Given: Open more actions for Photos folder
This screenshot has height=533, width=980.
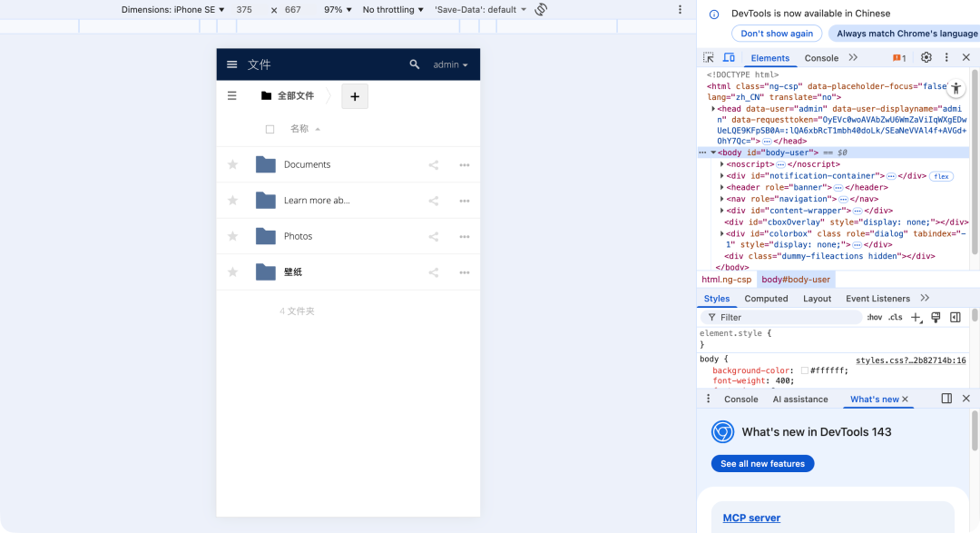Looking at the screenshot, I should (465, 237).
